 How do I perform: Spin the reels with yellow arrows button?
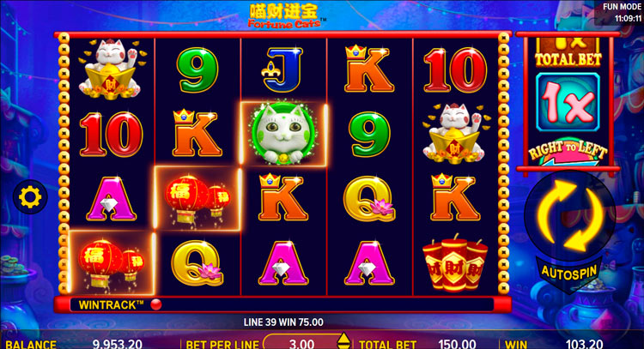click(x=569, y=215)
